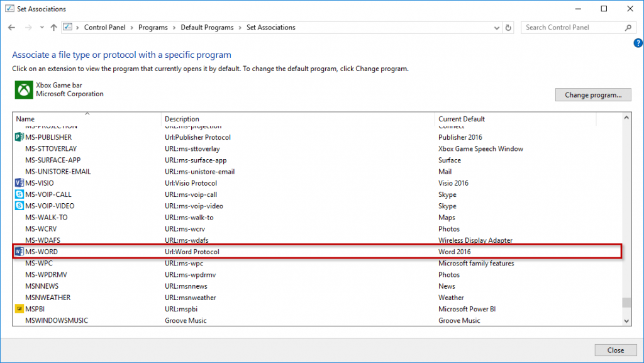This screenshot has height=363, width=644.
Task: Open the blue Help question mark icon
Action: [638, 43]
